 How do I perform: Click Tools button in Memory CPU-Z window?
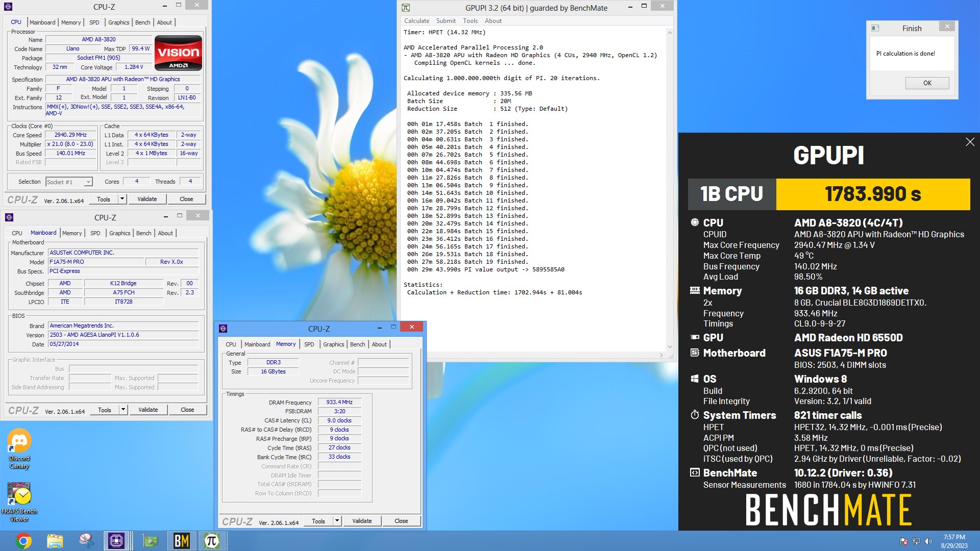318,521
